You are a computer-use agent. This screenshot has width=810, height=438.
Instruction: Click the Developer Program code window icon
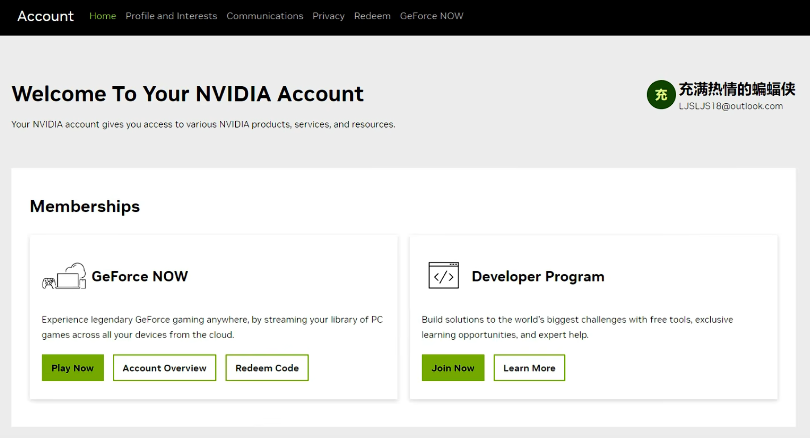(443, 275)
